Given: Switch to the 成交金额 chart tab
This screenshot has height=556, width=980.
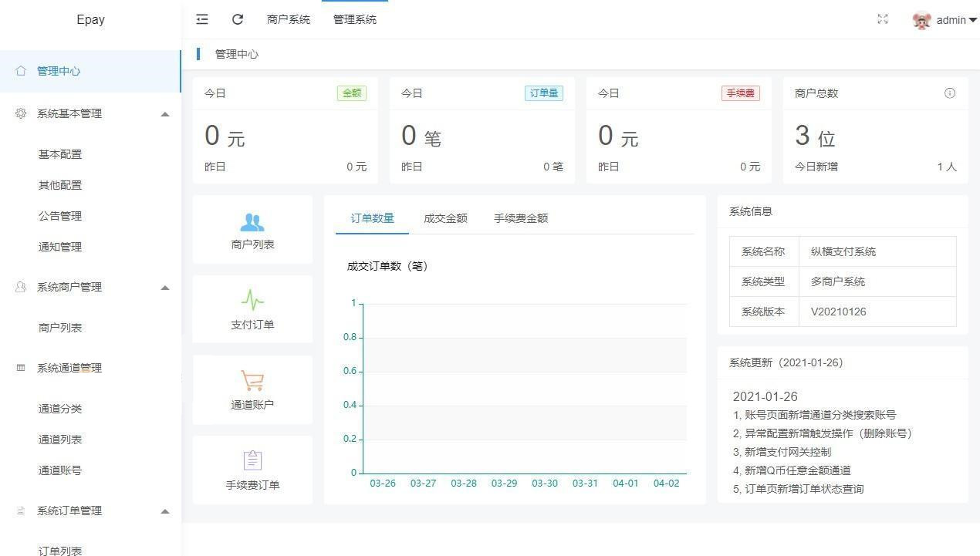Looking at the screenshot, I should (445, 218).
